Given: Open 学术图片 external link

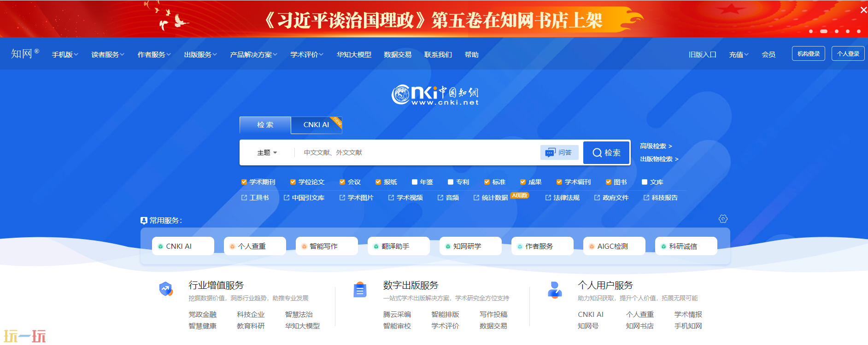Looking at the screenshot, I should pyautogui.click(x=356, y=198).
